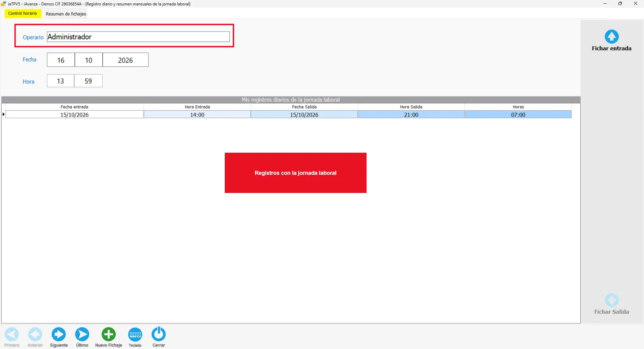The image size is (644, 349).
Task: Select the day field showing 16
Action: point(61,60)
